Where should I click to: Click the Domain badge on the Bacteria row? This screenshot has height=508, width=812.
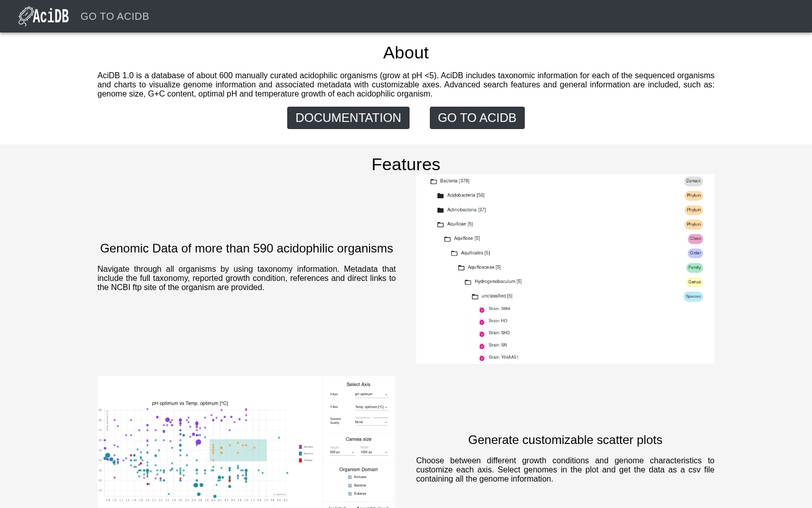(x=693, y=181)
